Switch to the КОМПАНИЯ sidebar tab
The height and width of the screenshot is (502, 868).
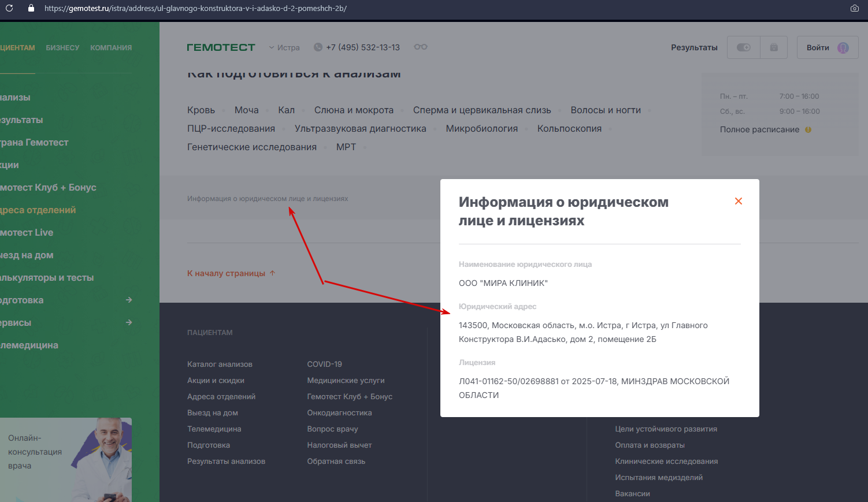pyautogui.click(x=111, y=48)
